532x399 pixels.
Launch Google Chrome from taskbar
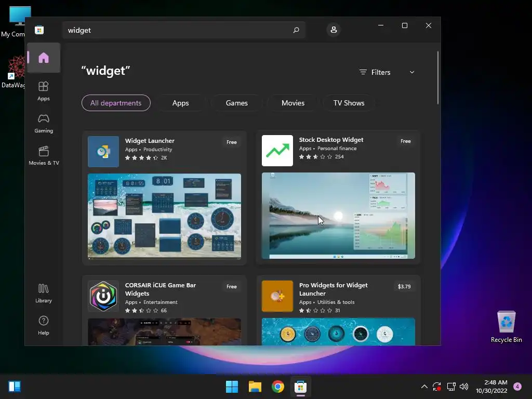pos(278,387)
